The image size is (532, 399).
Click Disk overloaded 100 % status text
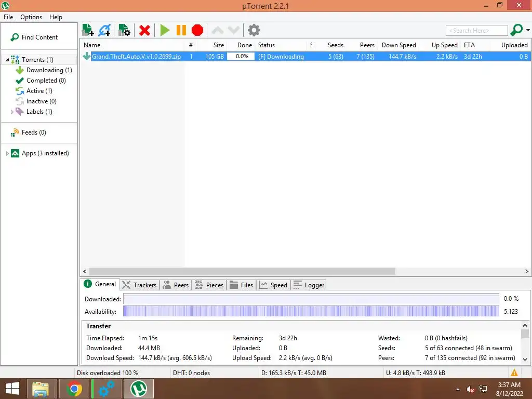108,373
